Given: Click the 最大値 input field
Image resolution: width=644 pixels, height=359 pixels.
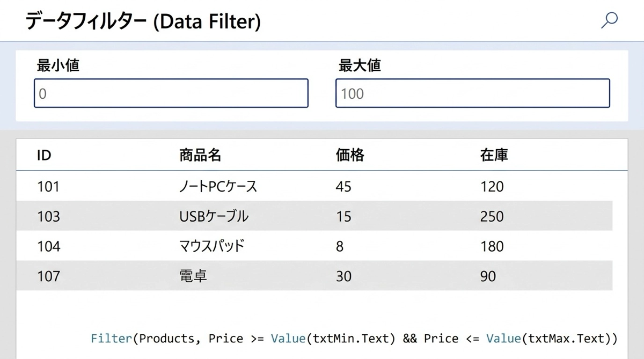Looking at the screenshot, I should point(472,93).
